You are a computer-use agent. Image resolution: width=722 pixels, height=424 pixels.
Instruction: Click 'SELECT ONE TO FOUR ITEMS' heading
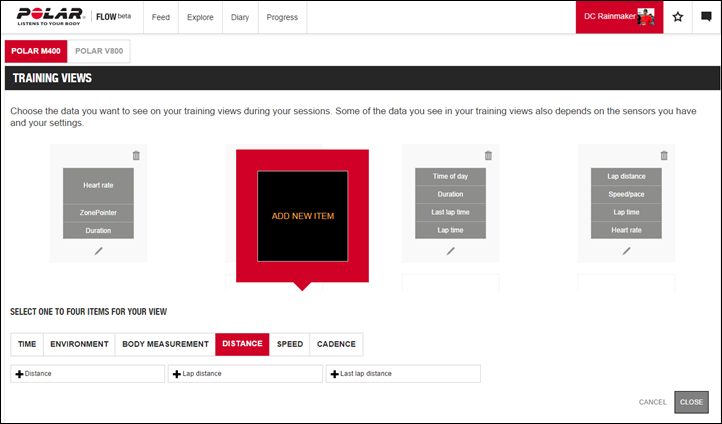88,312
